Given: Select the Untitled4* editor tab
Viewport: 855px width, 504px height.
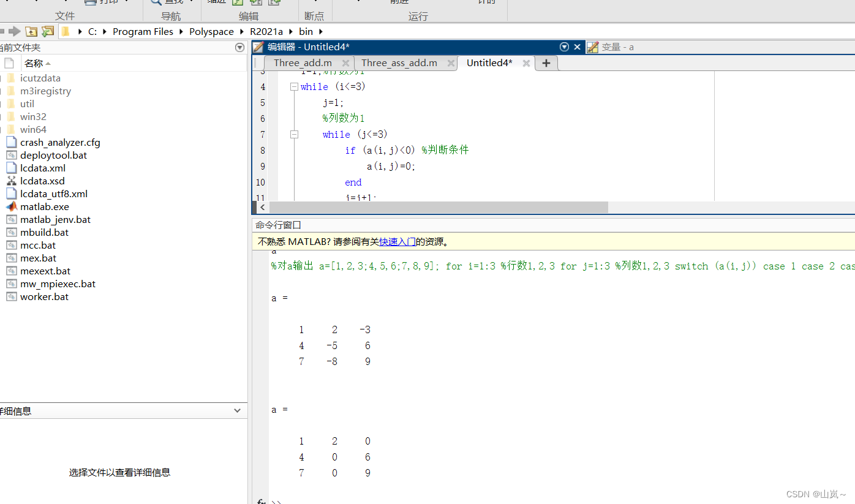Looking at the screenshot, I should point(489,63).
